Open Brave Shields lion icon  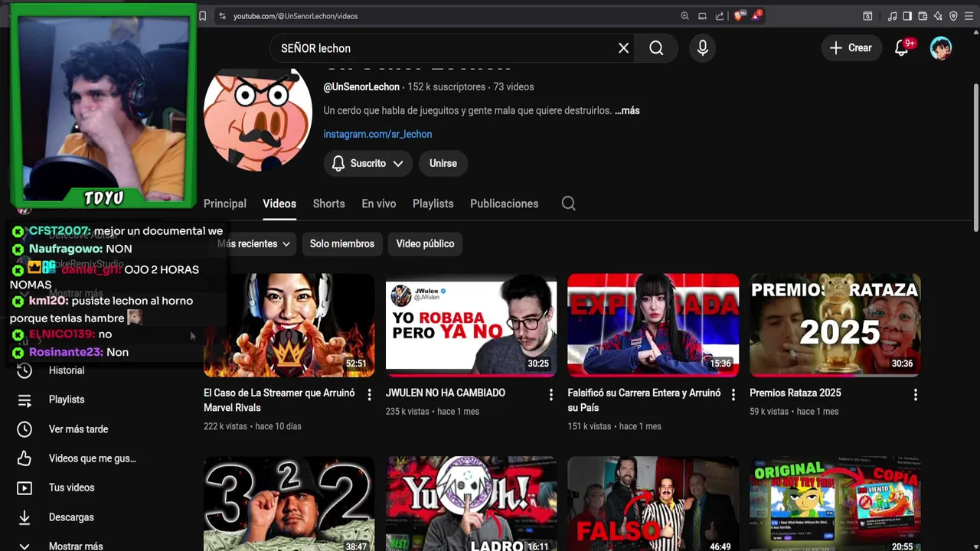point(739,15)
